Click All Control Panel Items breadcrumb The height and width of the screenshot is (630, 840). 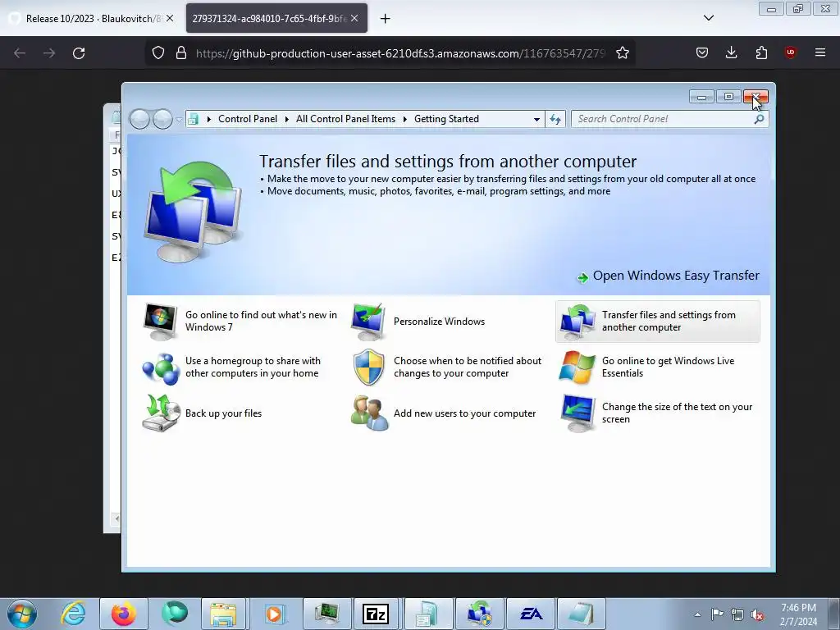pyautogui.click(x=345, y=119)
